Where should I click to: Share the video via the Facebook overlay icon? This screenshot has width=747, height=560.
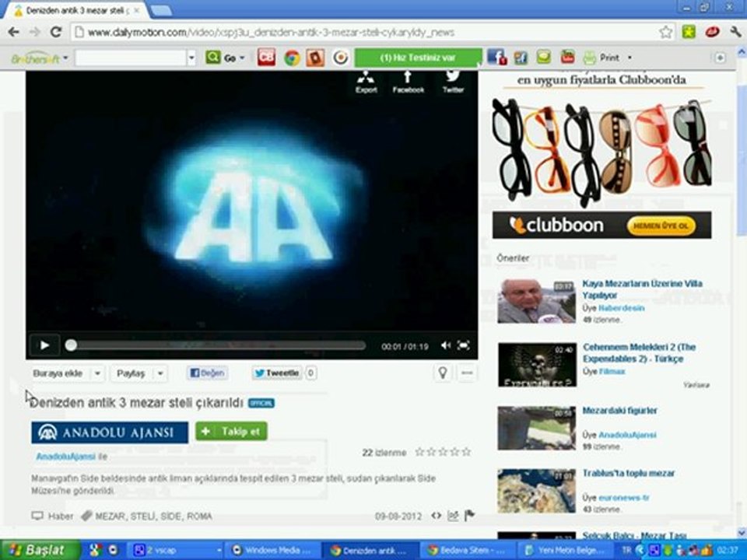click(x=408, y=82)
